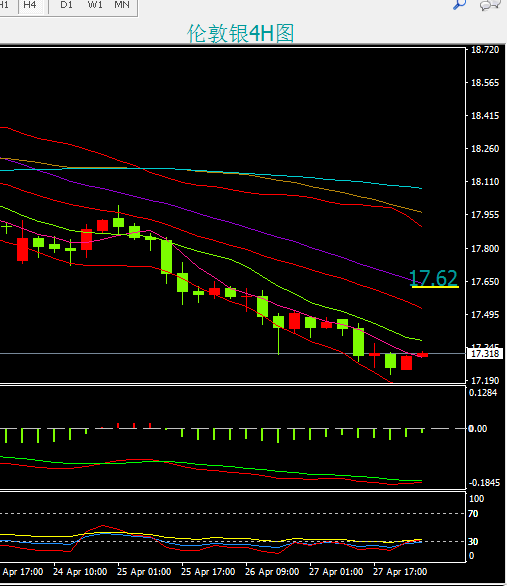Click the 18.720 price scale label
Image resolution: width=507 pixels, height=586 pixels.
pyautogui.click(x=485, y=50)
